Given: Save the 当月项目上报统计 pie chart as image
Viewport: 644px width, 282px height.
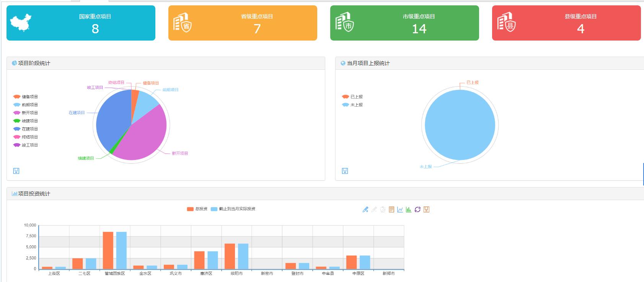Looking at the screenshot, I should click(x=345, y=171).
